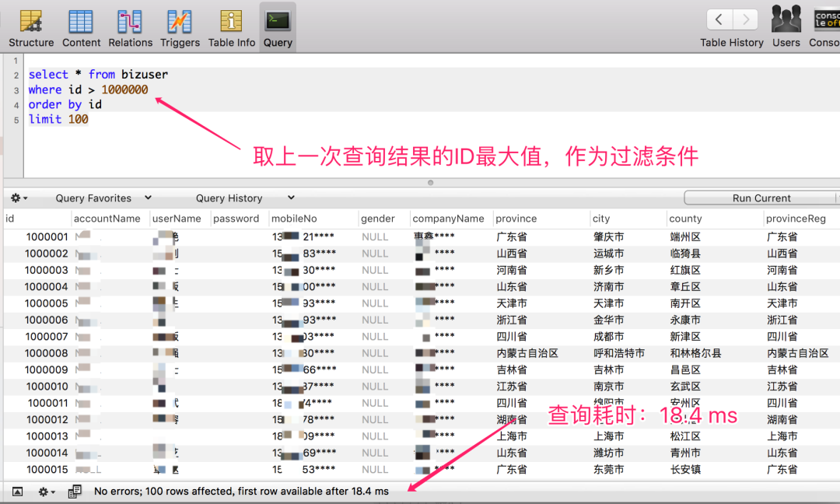Open the Table Info view
The width and height of the screenshot is (840, 504).
pyautogui.click(x=231, y=28)
